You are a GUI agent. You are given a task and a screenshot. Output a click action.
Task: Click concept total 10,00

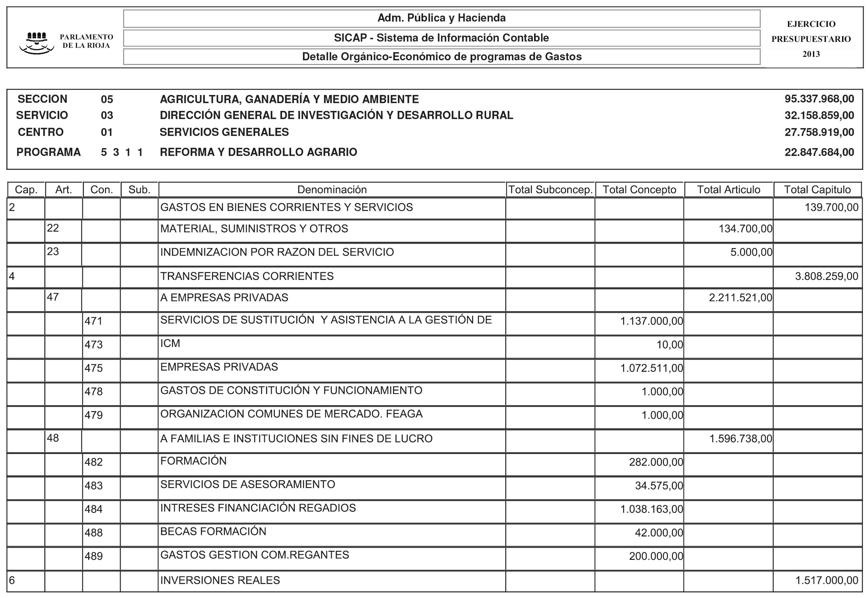670,345
